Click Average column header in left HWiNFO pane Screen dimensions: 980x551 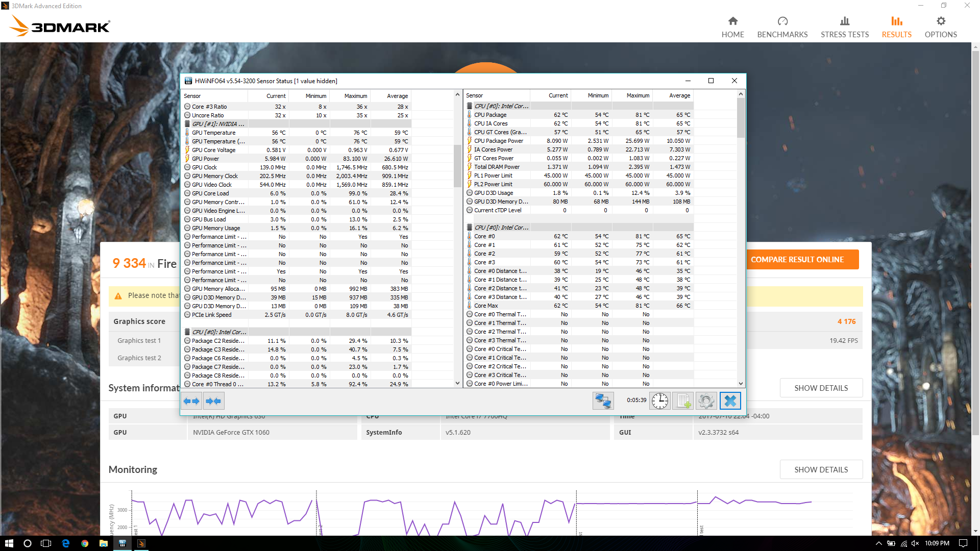391,96
